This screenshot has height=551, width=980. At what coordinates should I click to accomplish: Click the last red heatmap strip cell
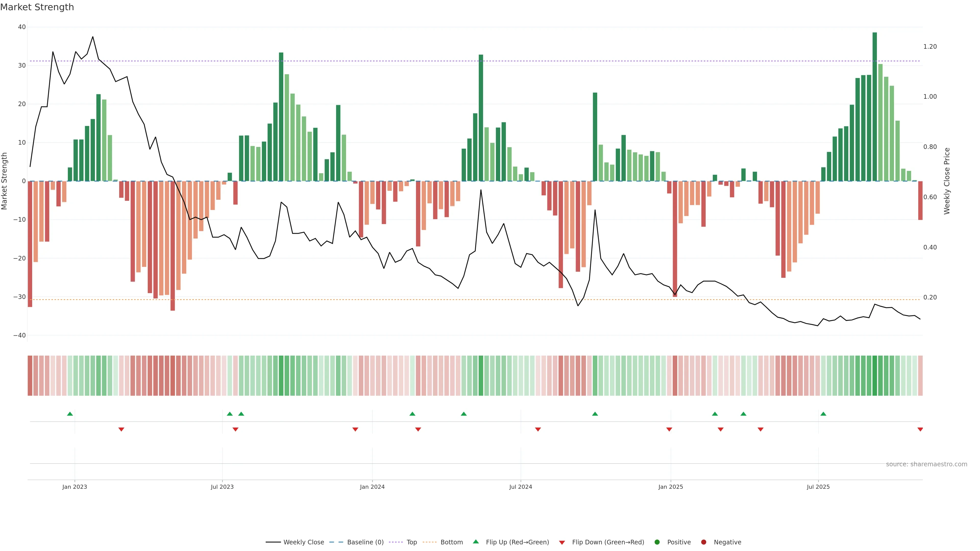tap(920, 376)
